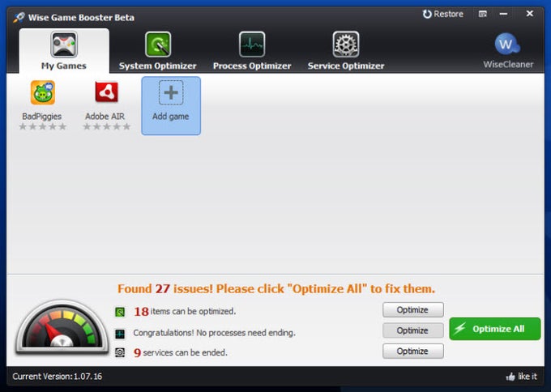Click "No processes need ending." text
Viewport: 551px width, 392px height.
point(246,333)
